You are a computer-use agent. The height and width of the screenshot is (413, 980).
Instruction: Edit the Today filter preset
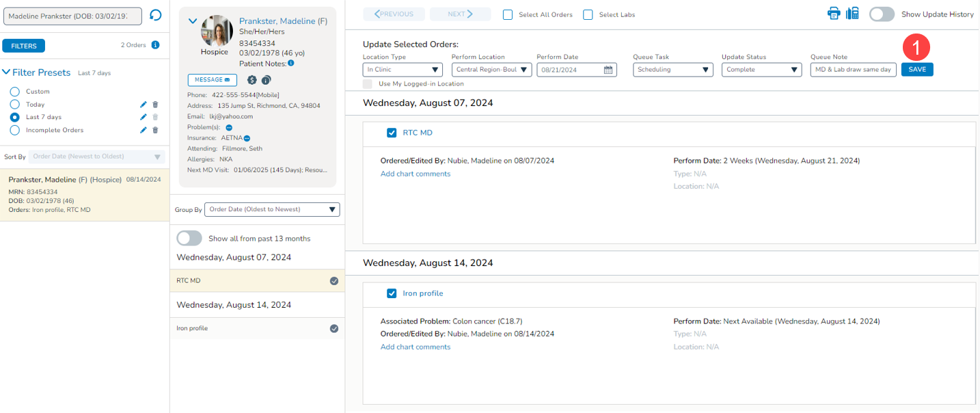click(x=144, y=105)
